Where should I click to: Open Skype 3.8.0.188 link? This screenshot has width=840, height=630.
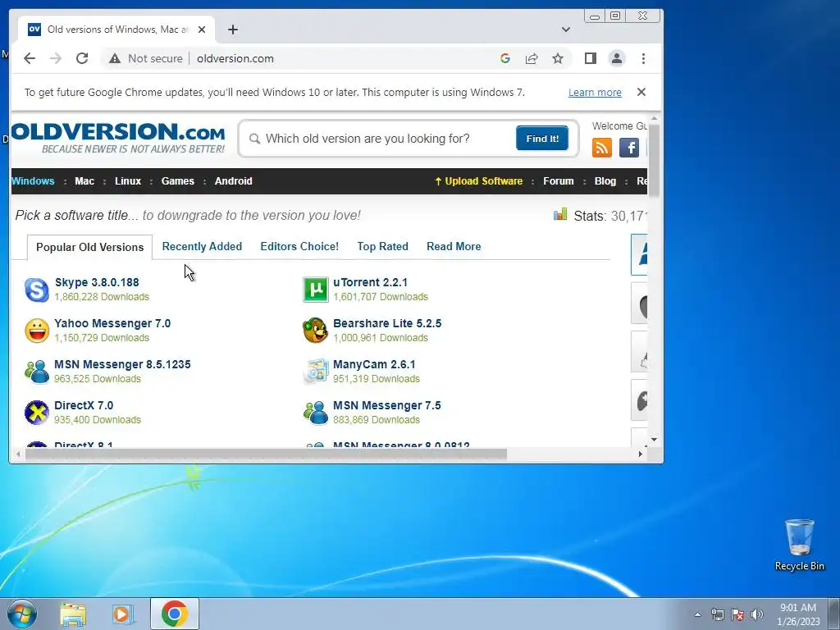(x=97, y=282)
